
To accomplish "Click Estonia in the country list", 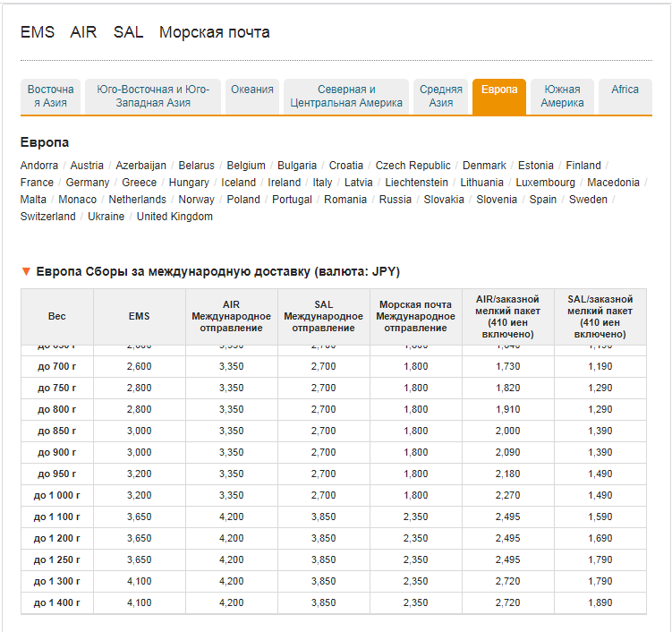I will click(536, 166).
